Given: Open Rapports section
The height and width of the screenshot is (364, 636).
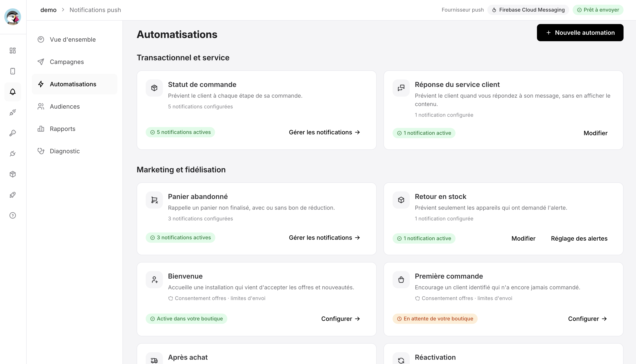Looking at the screenshot, I should pos(74,129).
